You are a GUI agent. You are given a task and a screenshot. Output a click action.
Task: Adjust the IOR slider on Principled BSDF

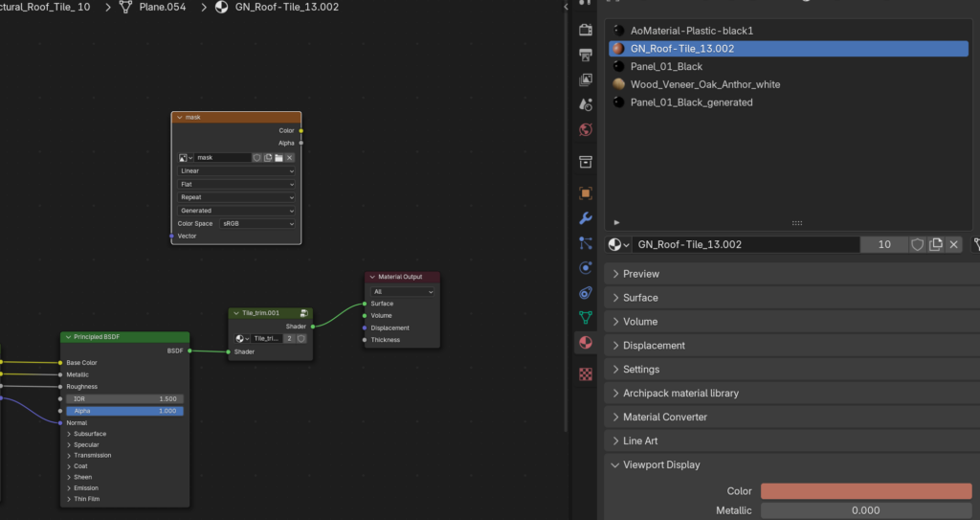125,398
